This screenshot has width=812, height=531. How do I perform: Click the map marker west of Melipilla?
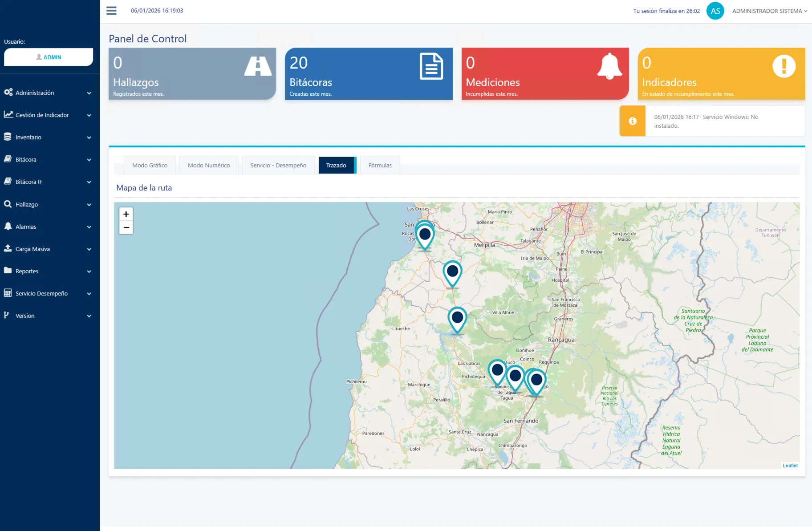coord(452,274)
